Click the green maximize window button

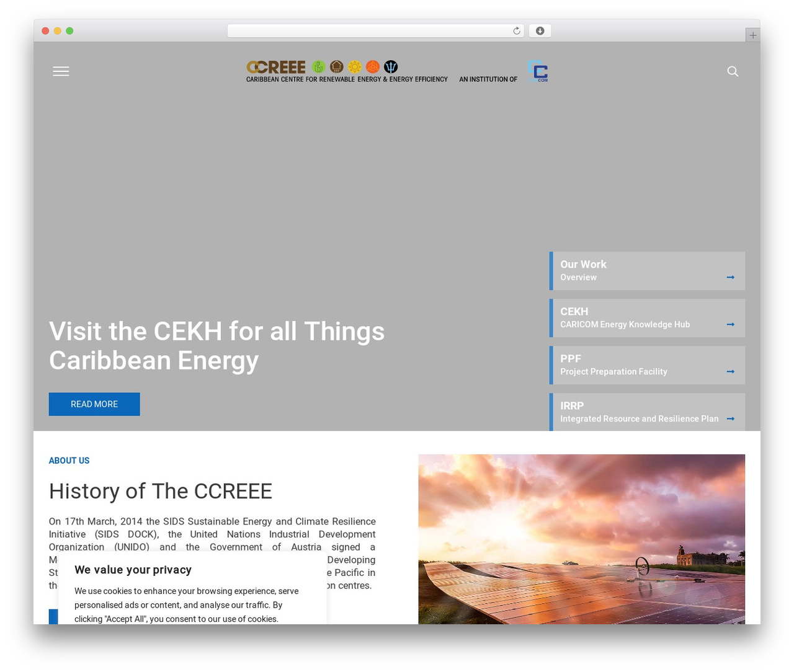click(69, 31)
